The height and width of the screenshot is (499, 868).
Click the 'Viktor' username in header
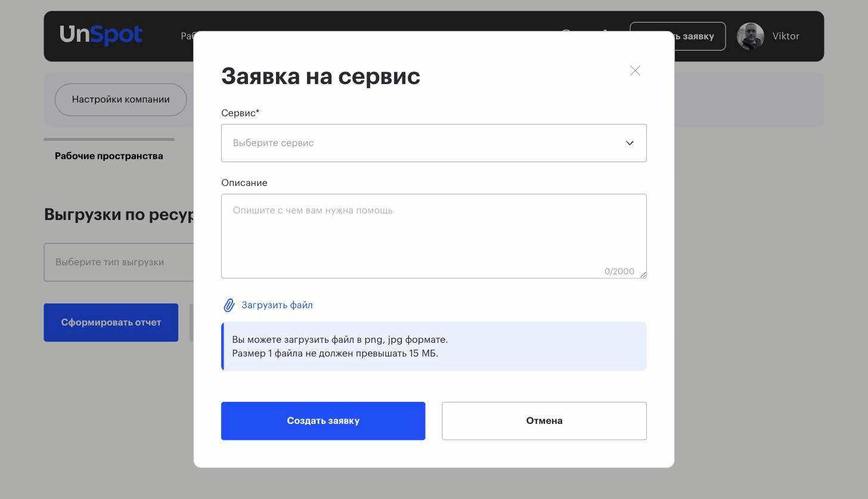tap(786, 36)
